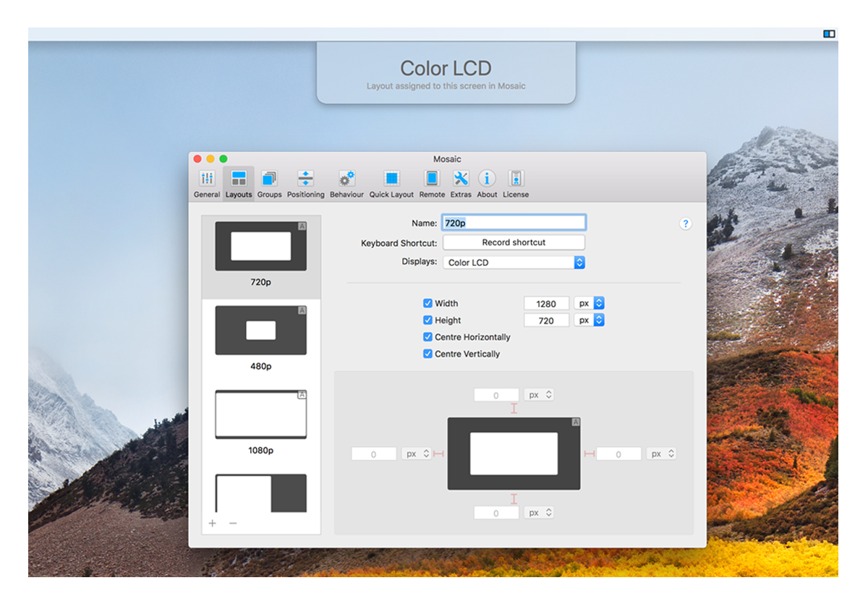Select the 480p layout thumbnail
Viewport: 868px width, 609px height.
pos(261,331)
